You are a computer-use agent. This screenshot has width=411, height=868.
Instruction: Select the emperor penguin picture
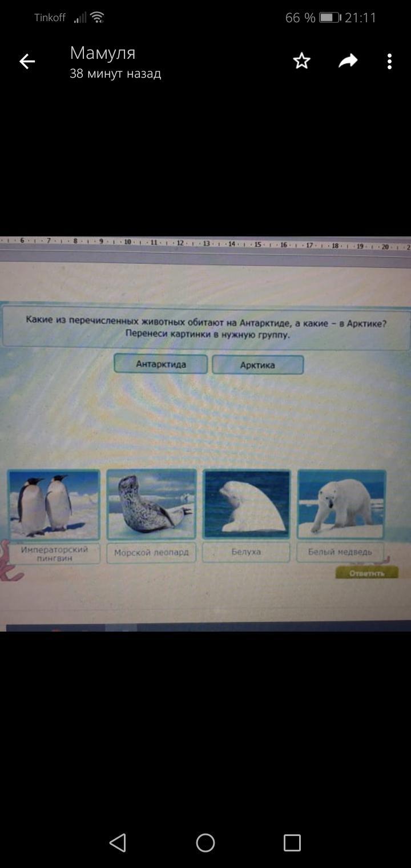point(54,505)
